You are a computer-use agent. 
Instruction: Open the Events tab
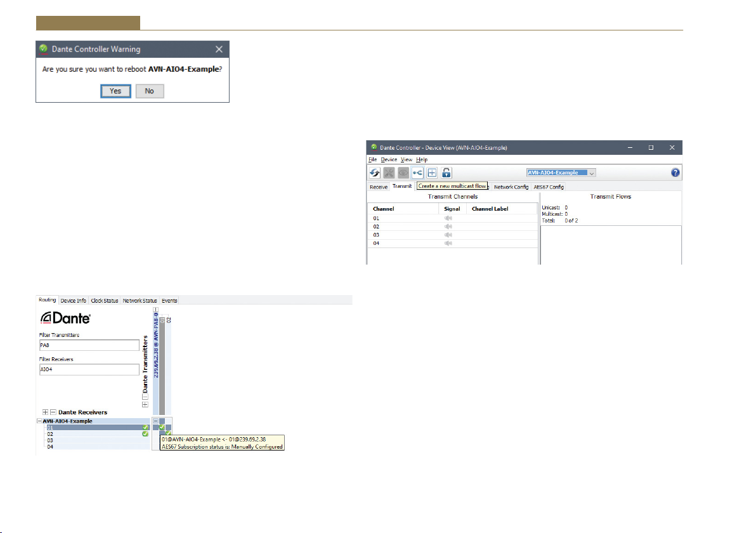169,301
